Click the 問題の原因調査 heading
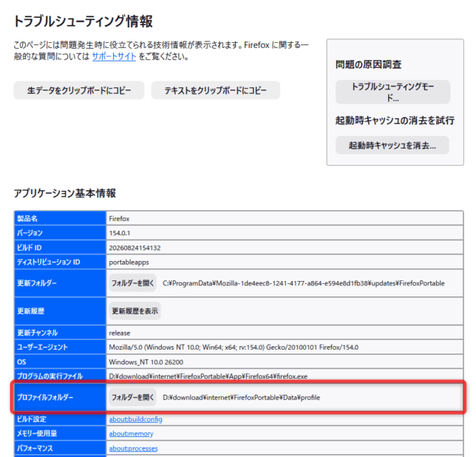Screen dimensions: 476x457 pos(369,64)
